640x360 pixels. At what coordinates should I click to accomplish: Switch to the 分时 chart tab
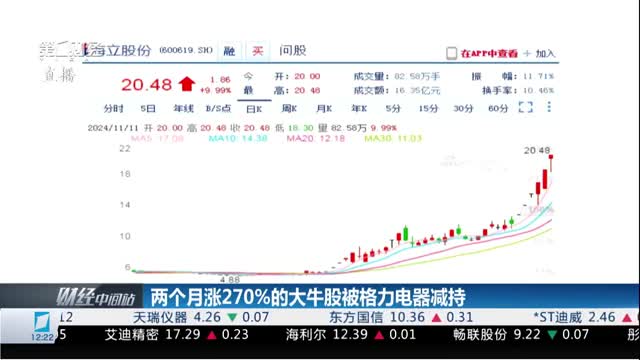113,109
